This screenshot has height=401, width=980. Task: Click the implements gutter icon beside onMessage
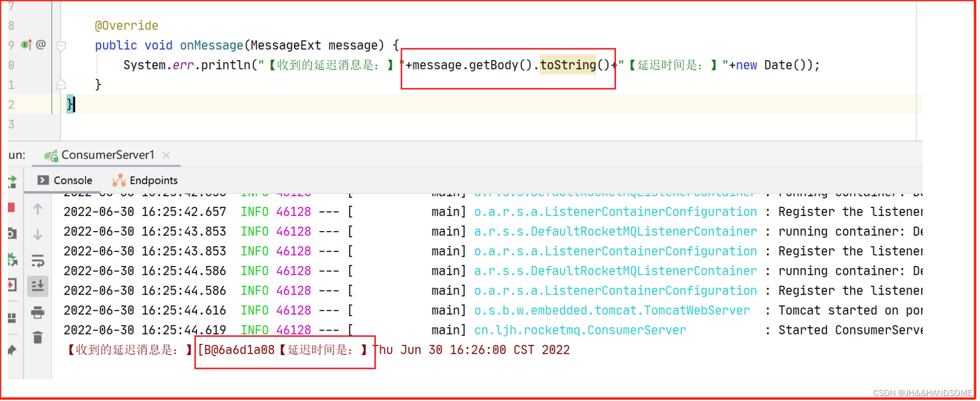click(x=27, y=45)
